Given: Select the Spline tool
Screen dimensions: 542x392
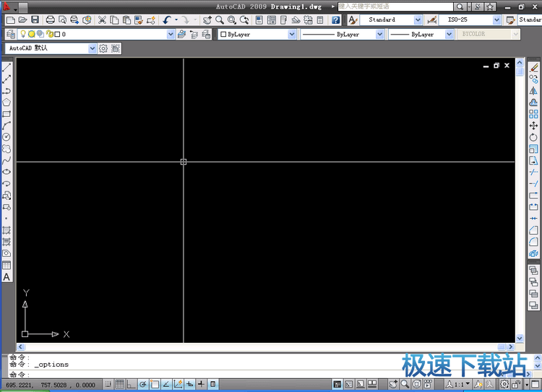Looking at the screenshot, I should point(7,160).
